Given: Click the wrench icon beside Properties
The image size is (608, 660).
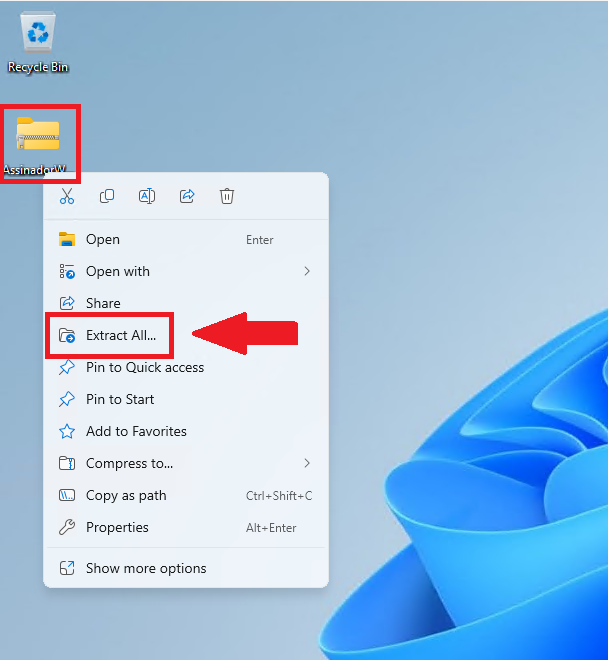Looking at the screenshot, I should (67, 527).
